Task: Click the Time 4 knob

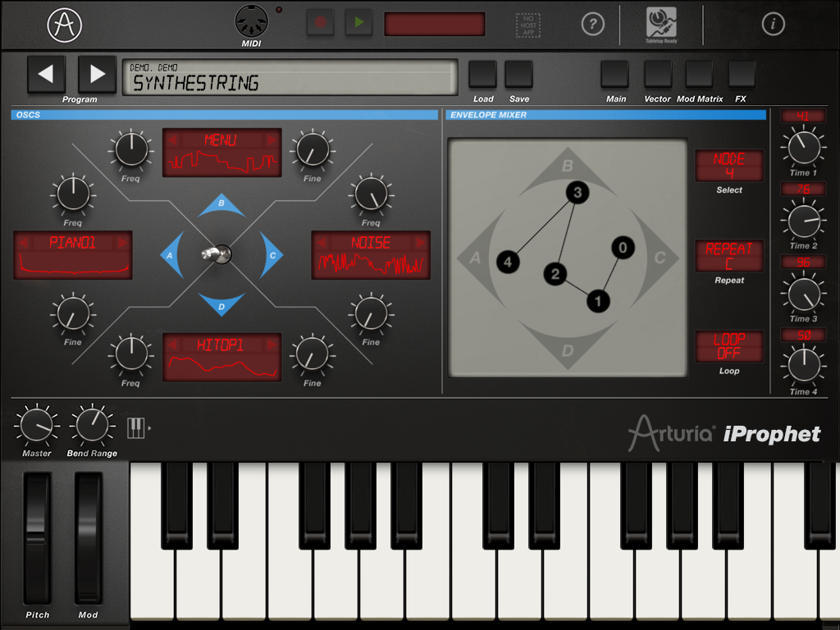Action: tap(804, 367)
